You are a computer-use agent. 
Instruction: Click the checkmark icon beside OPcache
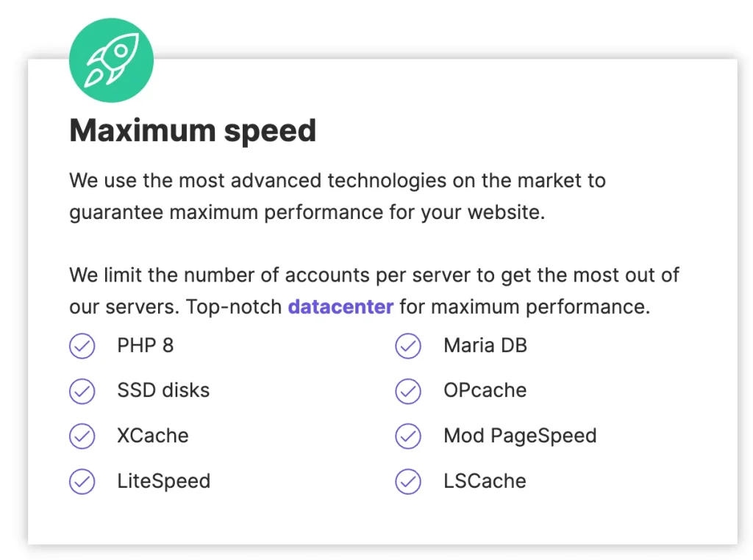click(x=408, y=391)
